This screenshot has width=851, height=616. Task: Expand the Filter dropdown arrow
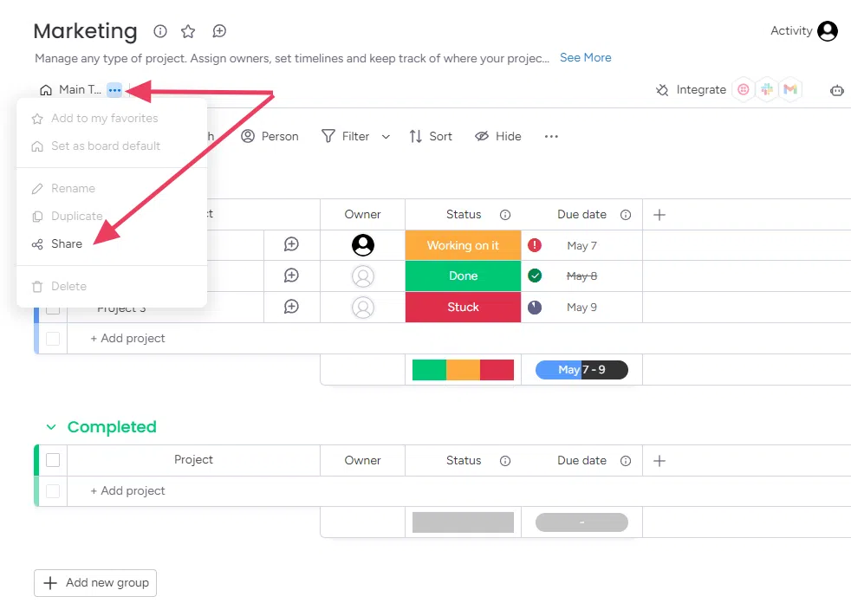click(x=386, y=137)
